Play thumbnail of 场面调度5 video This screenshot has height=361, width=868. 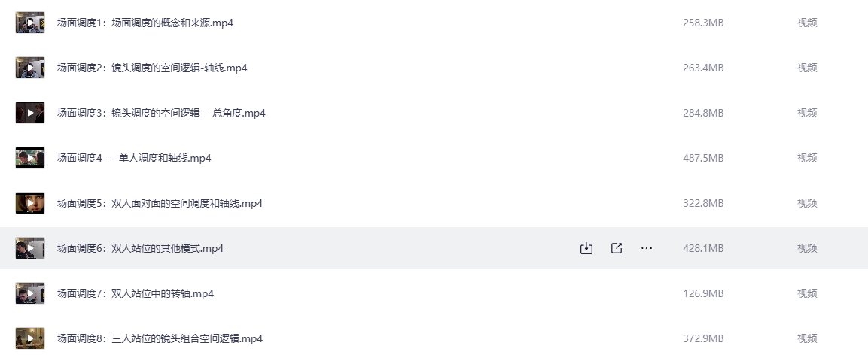[x=30, y=203]
